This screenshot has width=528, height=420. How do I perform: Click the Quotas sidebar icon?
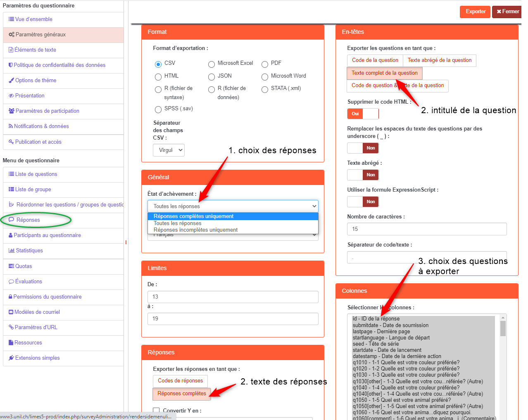(11, 266)
